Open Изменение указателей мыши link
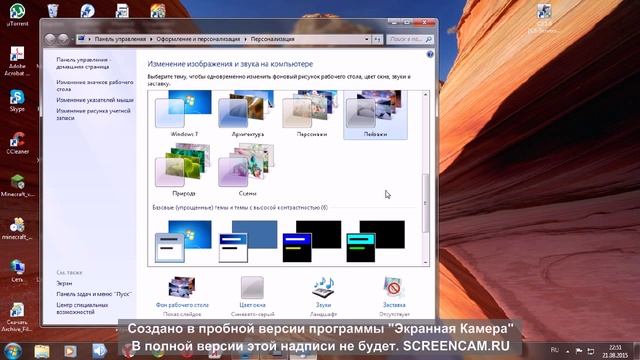Image resolution: width=640 pixels, height=360 pixels. tap(95, 100)
